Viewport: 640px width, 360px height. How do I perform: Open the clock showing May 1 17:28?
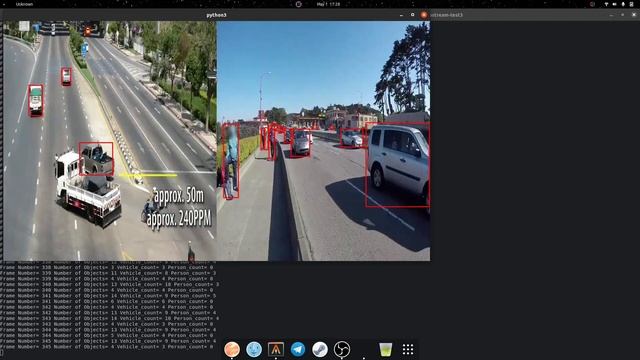click(x=329, y=4)
